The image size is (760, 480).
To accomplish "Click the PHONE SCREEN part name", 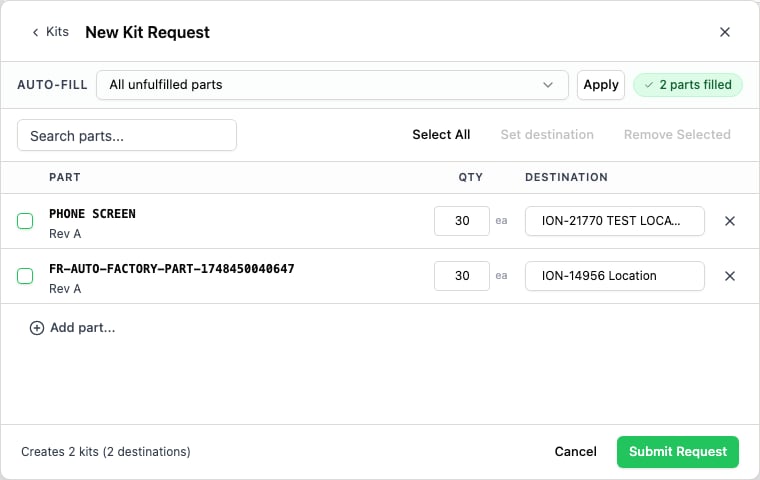I will (92, 214).
